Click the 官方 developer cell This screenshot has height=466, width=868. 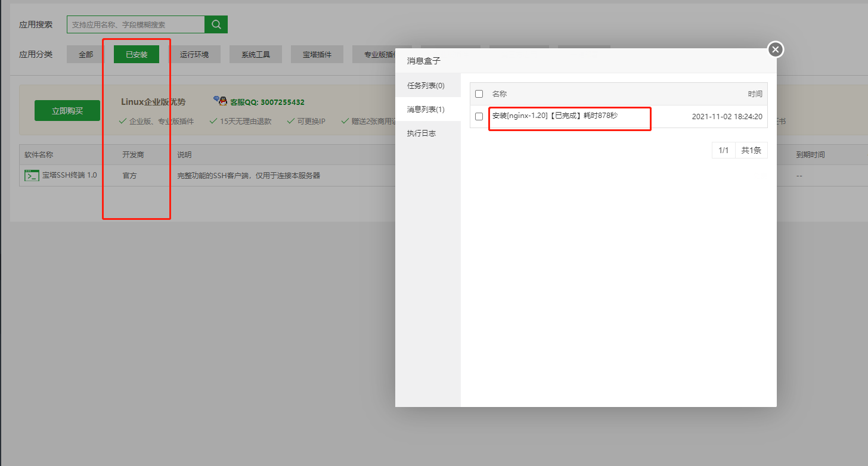point(129,176)
